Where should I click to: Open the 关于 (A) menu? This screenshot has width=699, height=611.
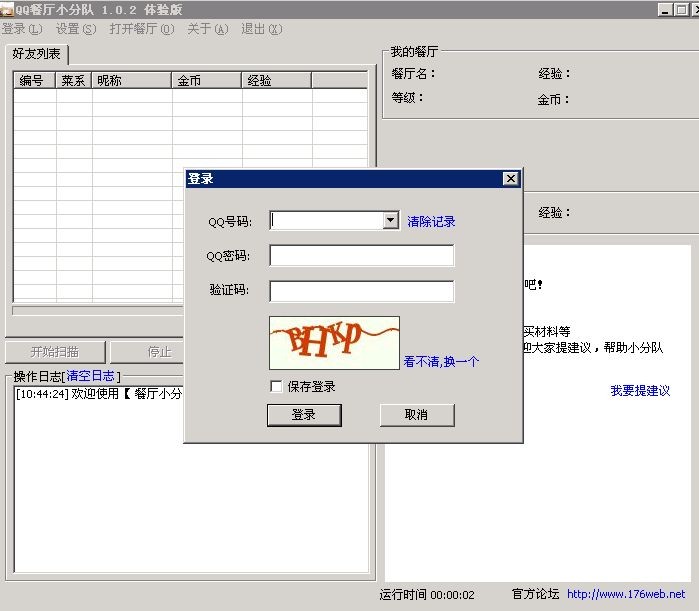pos(208,29)
